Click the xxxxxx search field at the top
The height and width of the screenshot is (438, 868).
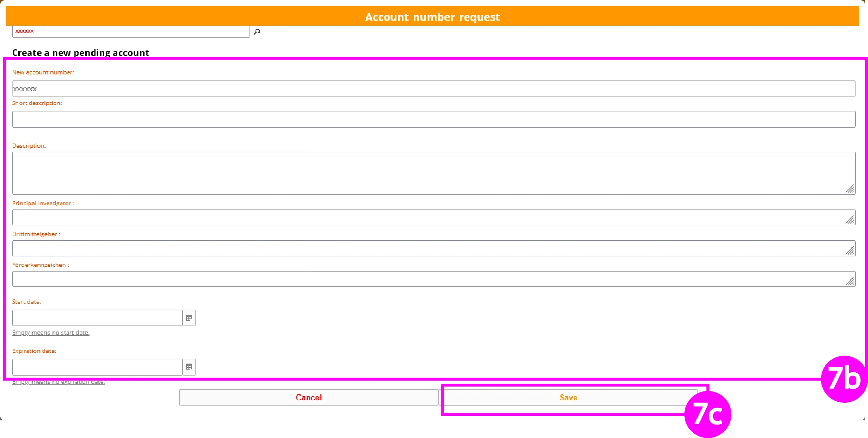pos(130,31)
